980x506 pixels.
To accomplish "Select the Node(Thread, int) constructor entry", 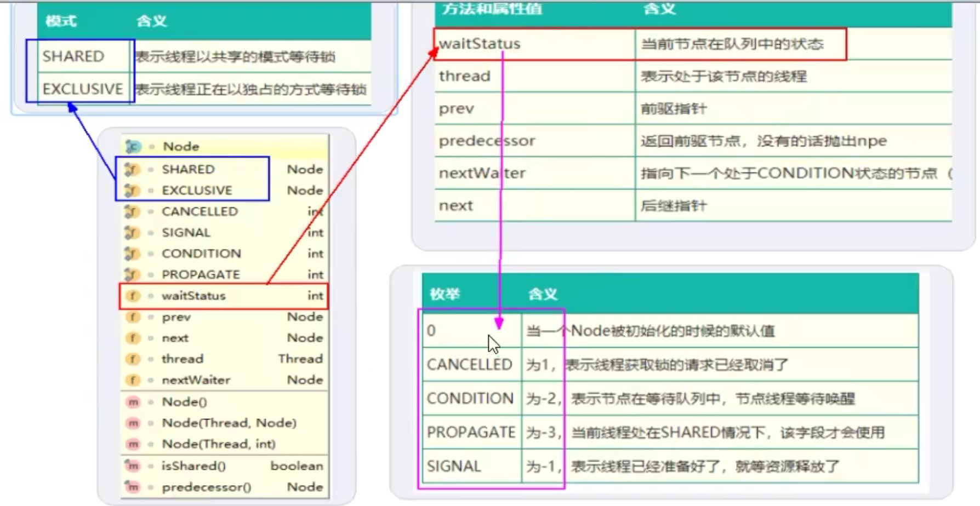I will [x=218, y=444].
